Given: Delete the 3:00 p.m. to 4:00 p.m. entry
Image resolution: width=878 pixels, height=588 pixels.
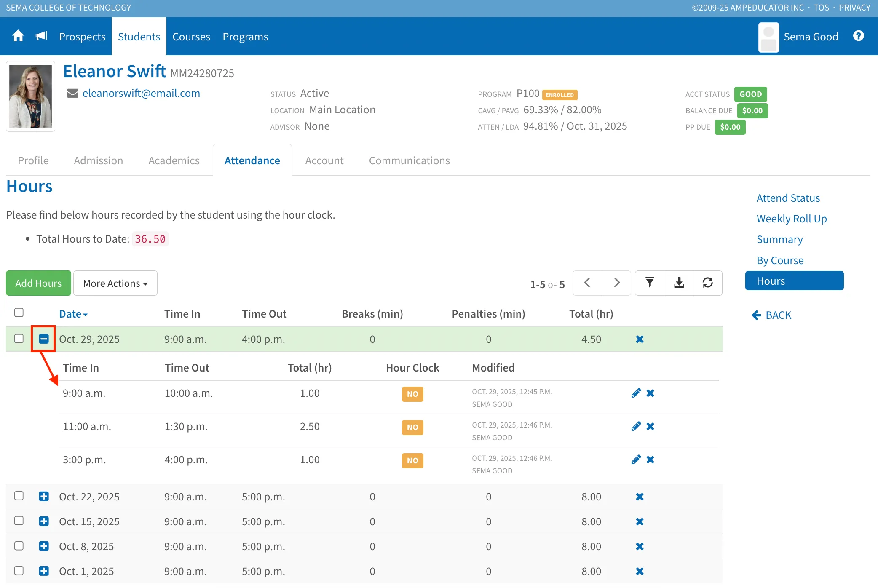Looking at the screenshot, I should coord(650,460).
